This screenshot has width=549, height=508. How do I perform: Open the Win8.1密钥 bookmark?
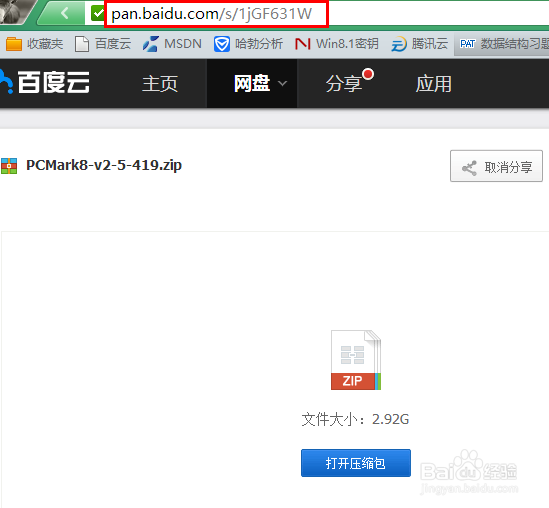tap(336, 44)
